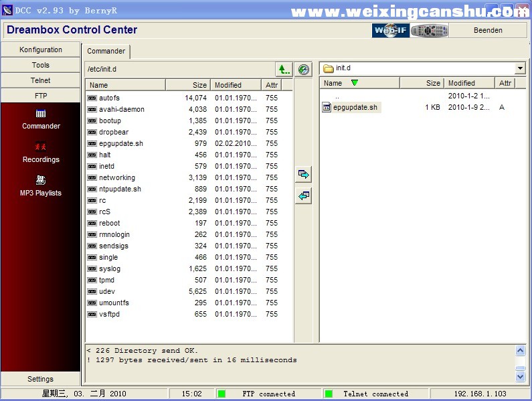The image size is (532, 401).
Task: Open the Tools section
Action: pyautogui.click(x=41, y=65)
